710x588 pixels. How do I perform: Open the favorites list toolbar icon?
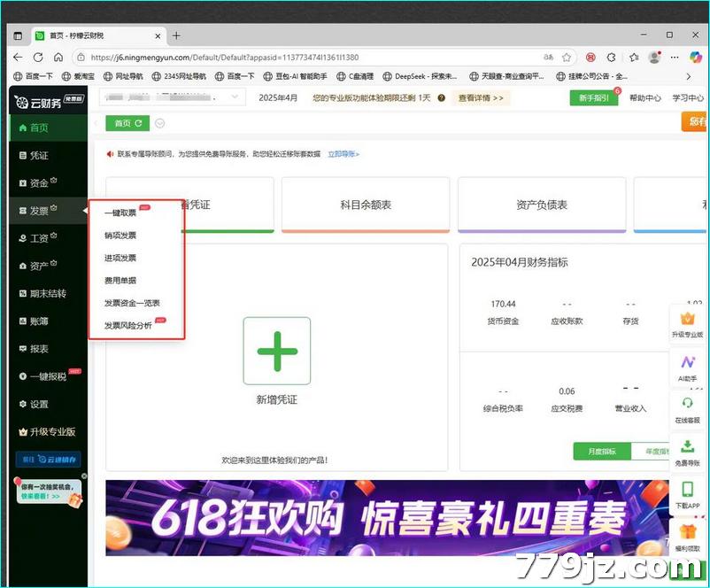click(x=634, y=58)
